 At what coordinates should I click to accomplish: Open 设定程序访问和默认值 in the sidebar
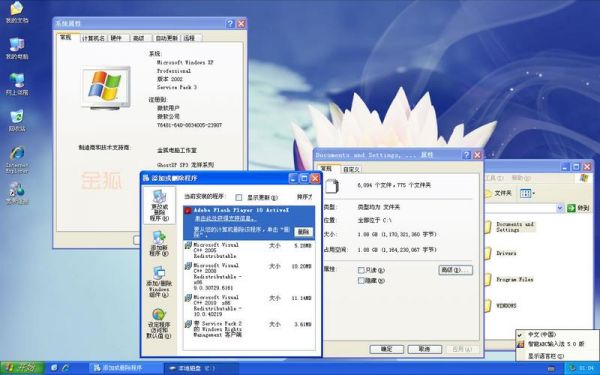[x=159, y=324]
